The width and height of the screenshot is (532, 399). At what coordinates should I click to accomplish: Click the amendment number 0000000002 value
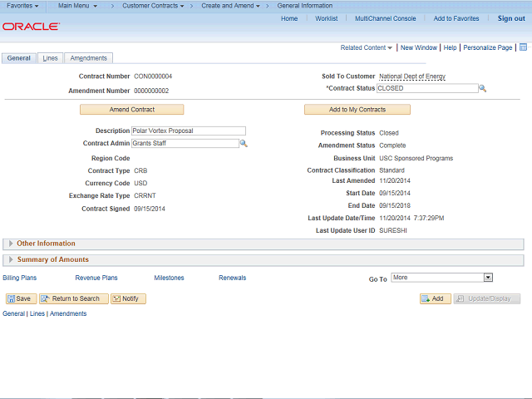(x=151, y=91)
